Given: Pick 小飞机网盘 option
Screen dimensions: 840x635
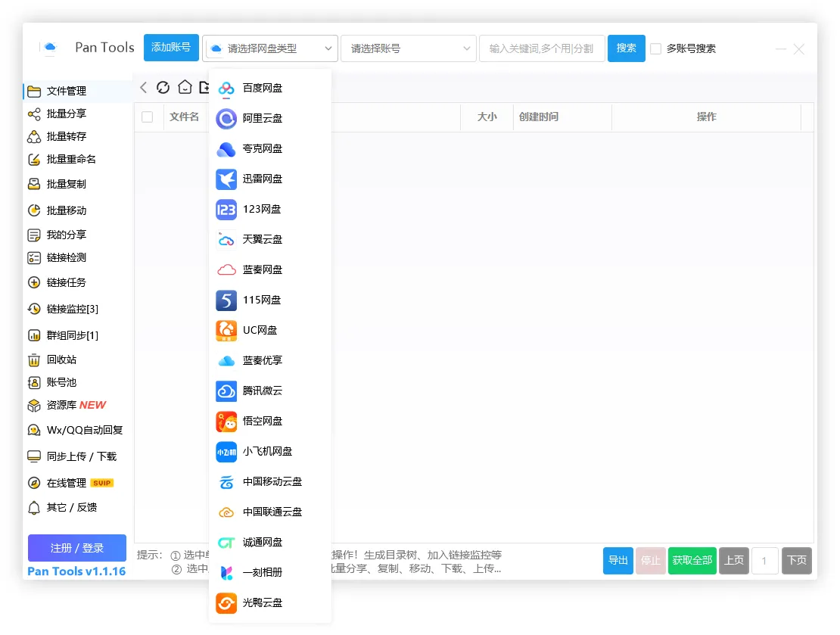Looking at the screenshot, I should 270,451.
